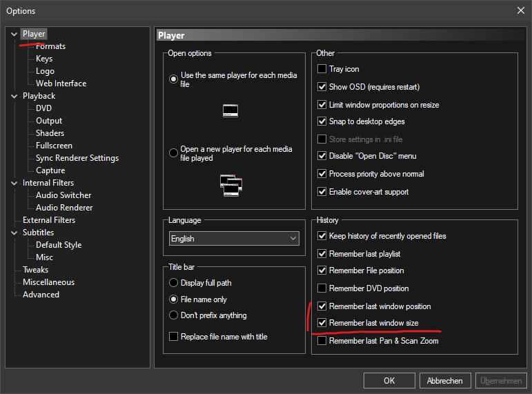Open the Audio Renderer page
This screenshot has width=532, height=394.
pos(64,208)
